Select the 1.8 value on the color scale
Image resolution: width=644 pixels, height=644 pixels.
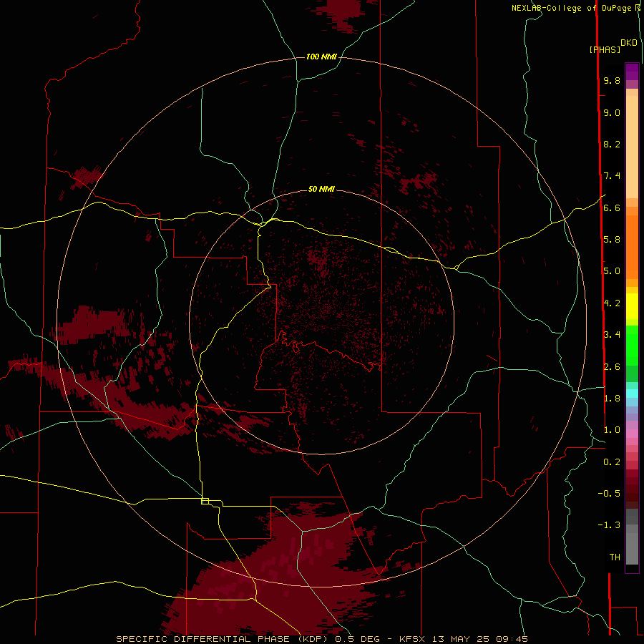click(612, 399)
